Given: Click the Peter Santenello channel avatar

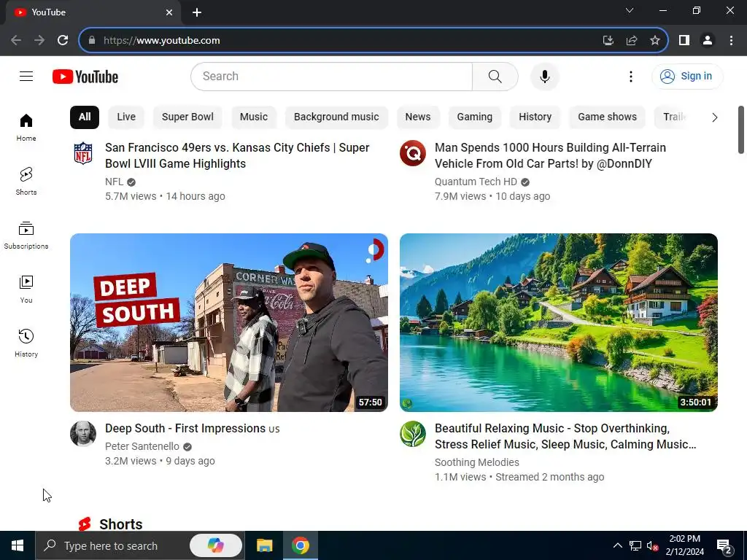Looking at the screenshot, I should (x=83, y=433).
